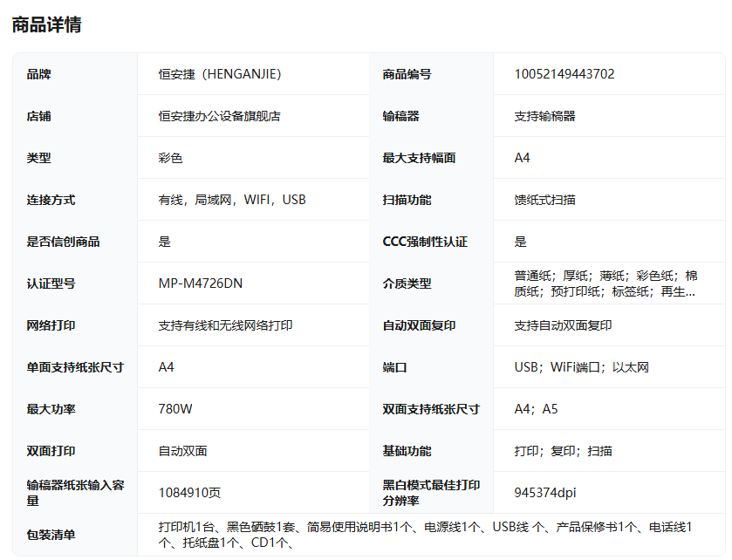The width and height of the screenshot is (732, 560).
Task: Select value 支持自动双面复印
Action: click(x=563, y=325)
